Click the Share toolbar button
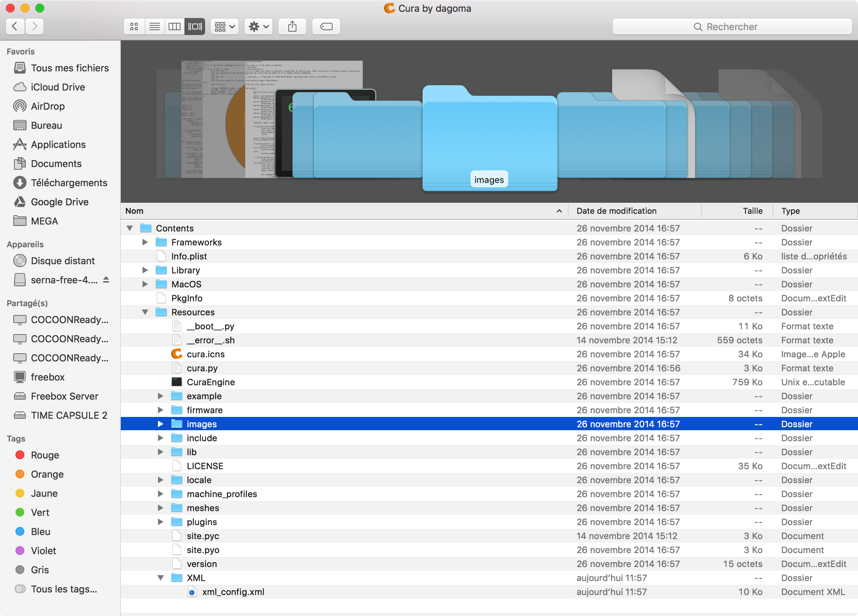The height and width of the screenshot is (616, 858). [292, 26]
